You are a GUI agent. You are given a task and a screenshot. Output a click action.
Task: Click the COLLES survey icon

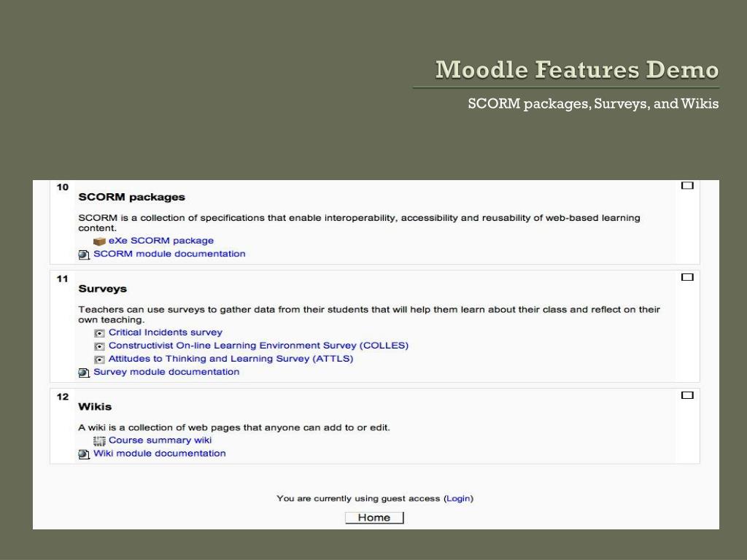[99, 346]
